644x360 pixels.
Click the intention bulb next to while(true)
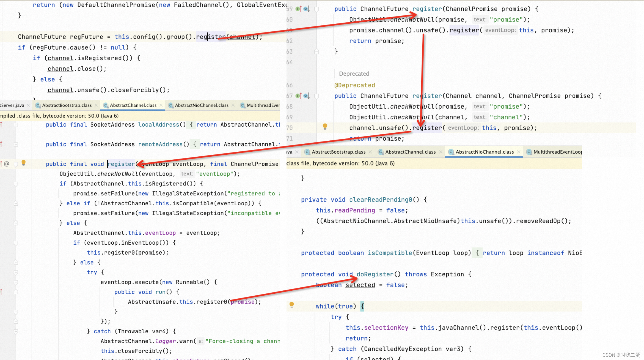[292, 305]
